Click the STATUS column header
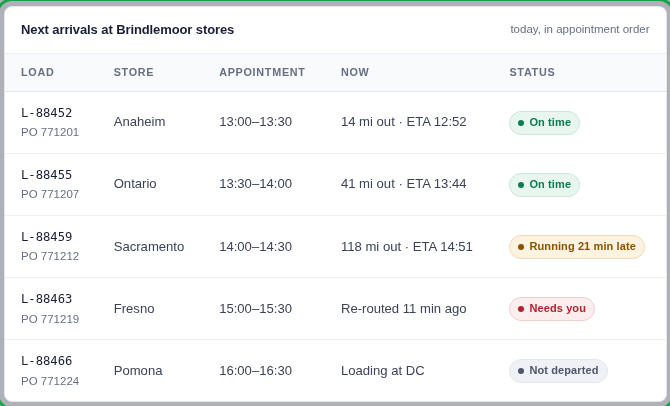The image size is (670, 406). [x=532, y=72]
